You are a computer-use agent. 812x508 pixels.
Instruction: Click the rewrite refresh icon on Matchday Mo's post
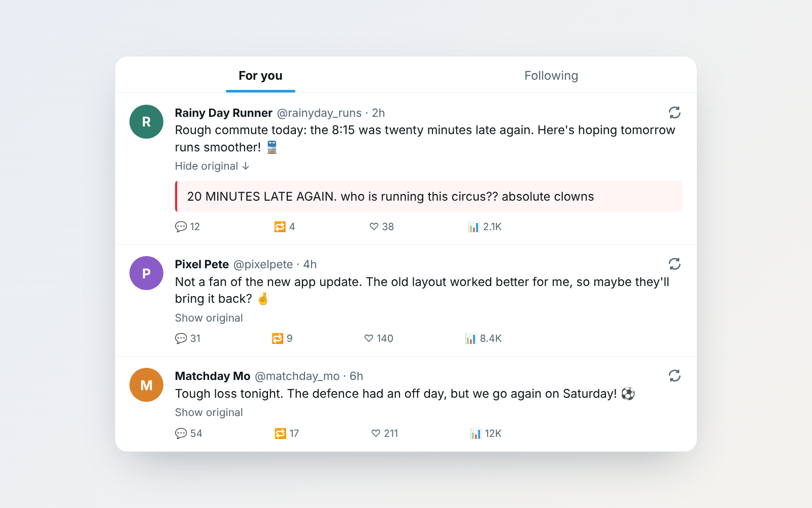pyautogui.click(x=674, y=375)
